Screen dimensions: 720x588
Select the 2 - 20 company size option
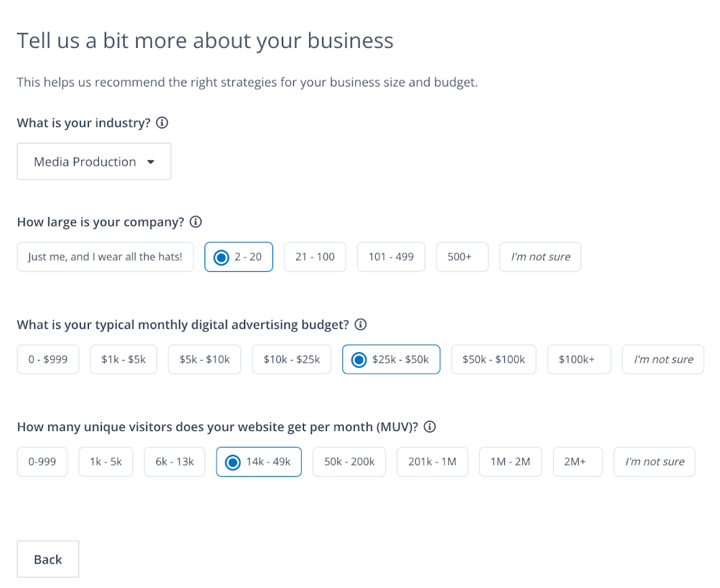tap(239, 257)
